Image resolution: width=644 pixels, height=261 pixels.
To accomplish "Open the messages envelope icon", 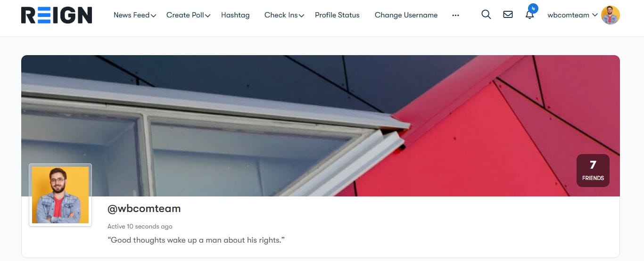I will coord(508,15).
